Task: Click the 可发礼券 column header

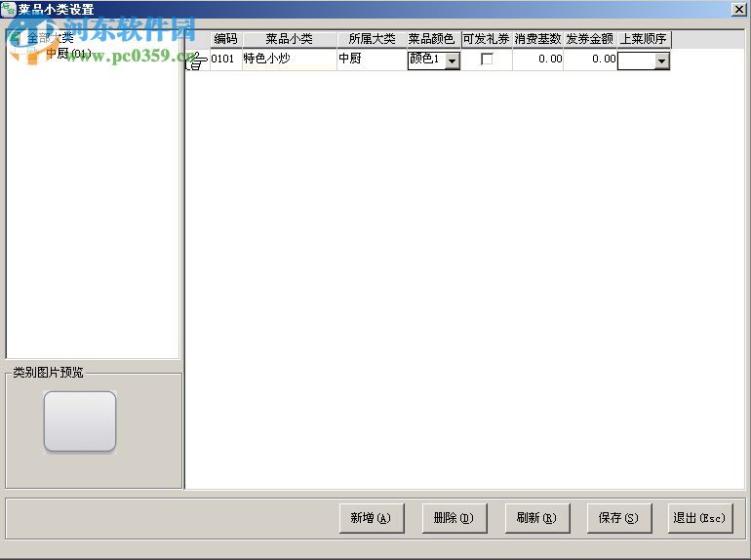Action: [487, 39]
